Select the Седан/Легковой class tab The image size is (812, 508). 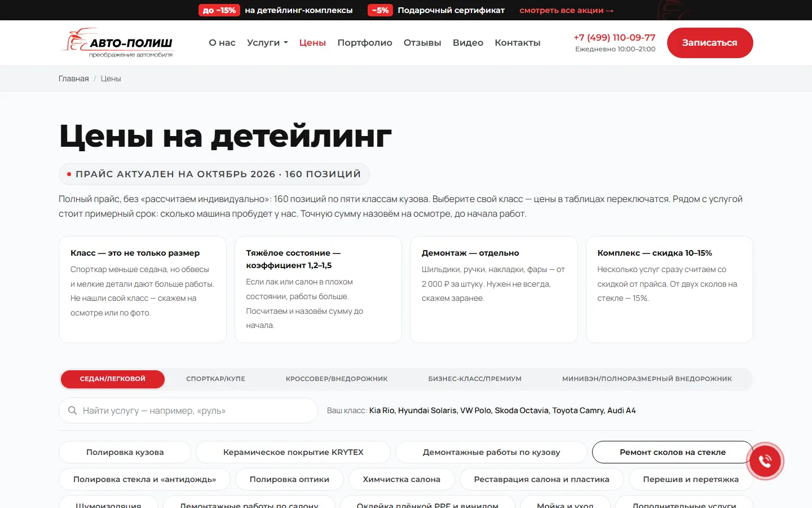click(x=113, y=379)
